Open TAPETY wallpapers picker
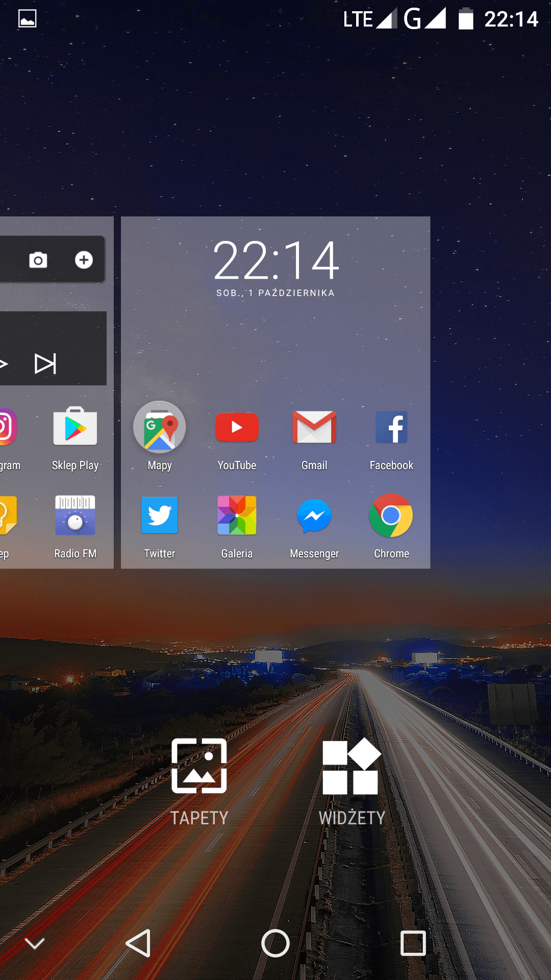 [199, 782]
